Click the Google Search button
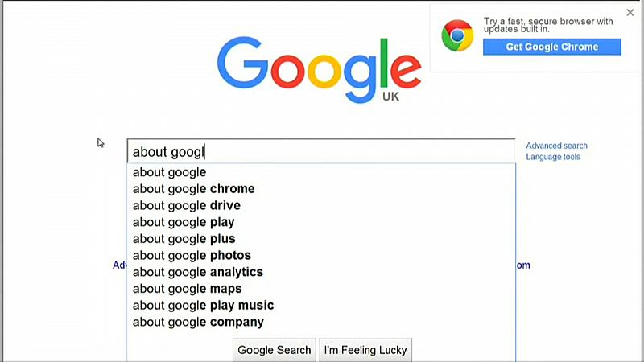644x362 pixels. (x=274, y=350)
